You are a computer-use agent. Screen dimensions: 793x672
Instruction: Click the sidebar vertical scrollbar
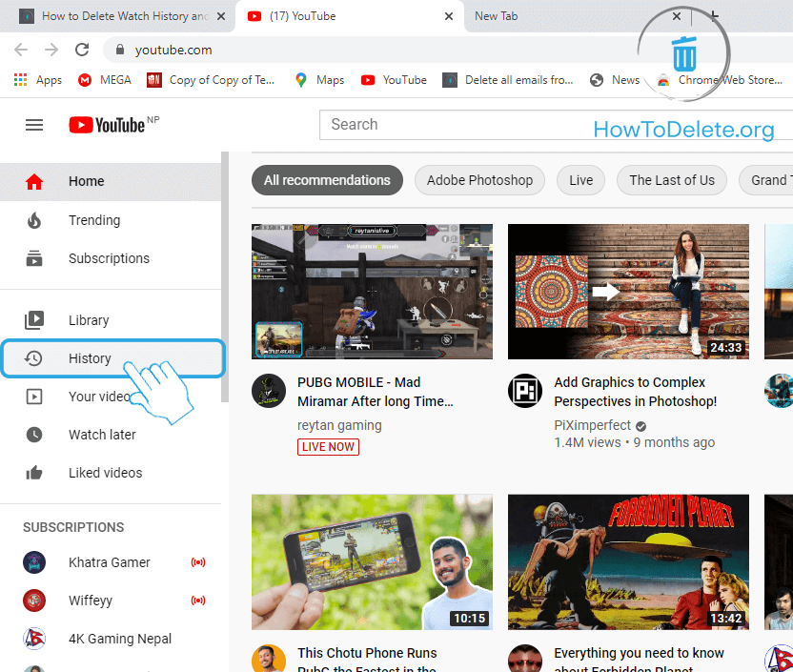click(225, 276)
